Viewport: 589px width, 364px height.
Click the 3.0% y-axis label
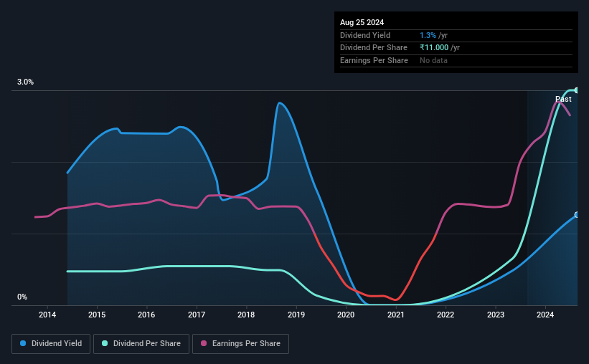25,82
